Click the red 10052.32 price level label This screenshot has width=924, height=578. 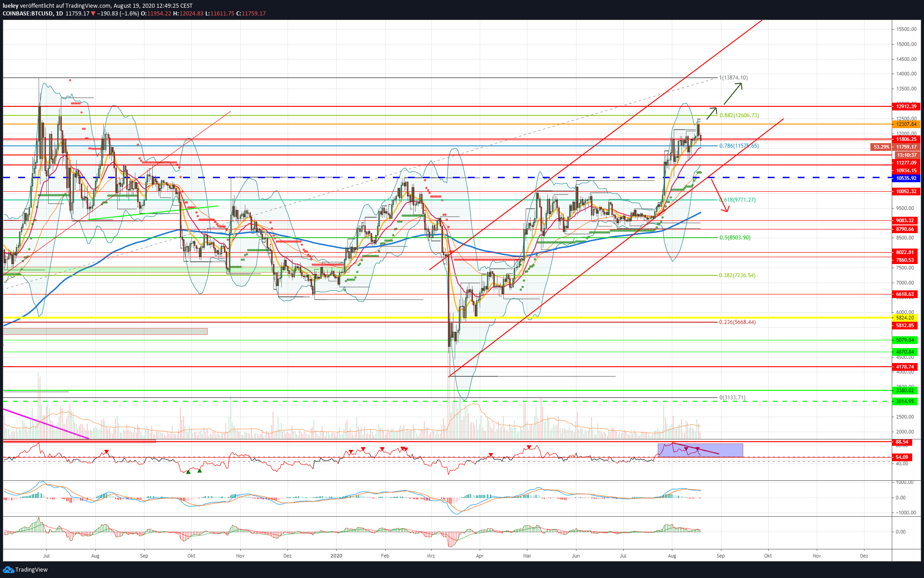pyautogui.click(x=906, y=191)
